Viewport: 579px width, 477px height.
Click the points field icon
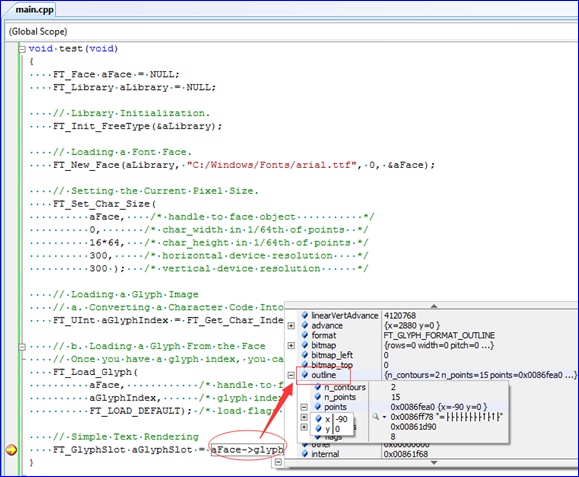pos(318,406)
